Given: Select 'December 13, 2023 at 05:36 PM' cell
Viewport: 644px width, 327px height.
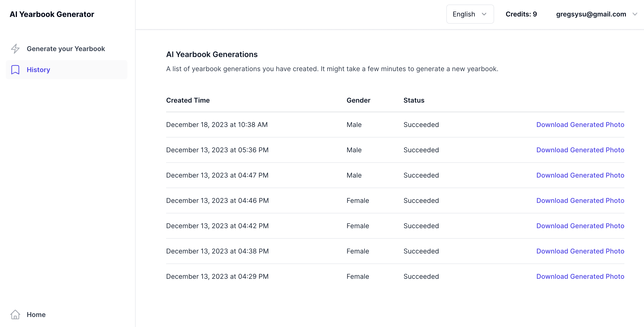Looking at the screenshot, I should click(x=217, y=150).
